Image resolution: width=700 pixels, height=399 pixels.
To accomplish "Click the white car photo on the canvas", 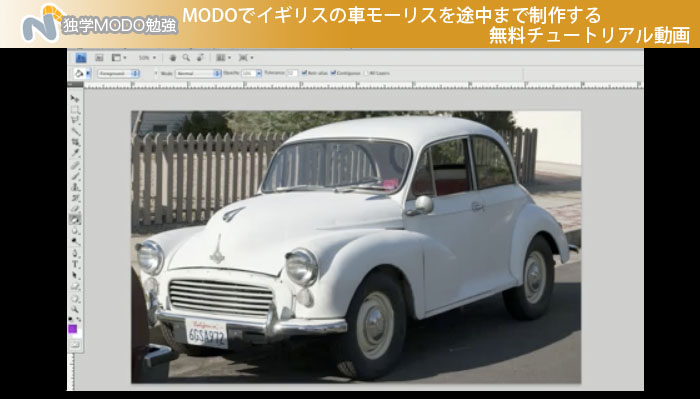I will pos(356,247).
